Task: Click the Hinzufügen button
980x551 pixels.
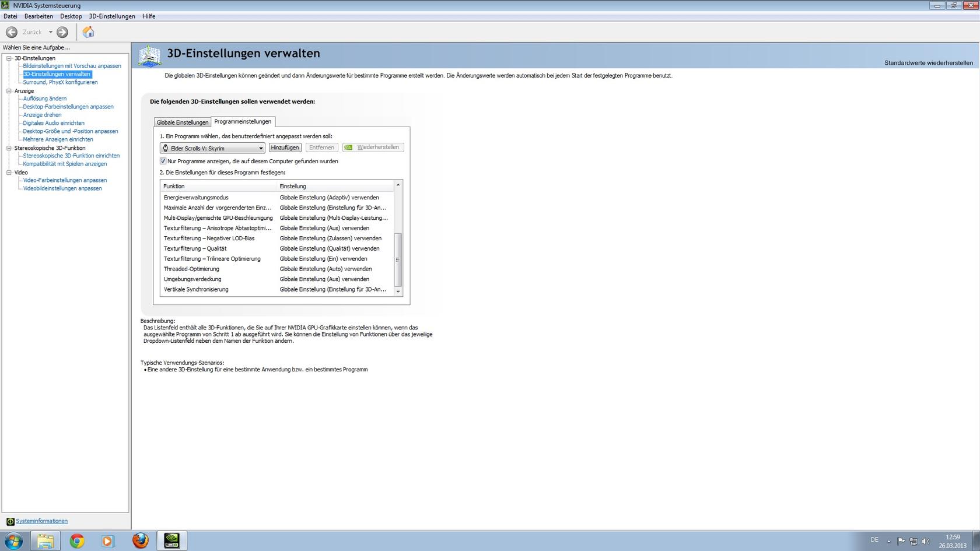Action: [285, 148]
